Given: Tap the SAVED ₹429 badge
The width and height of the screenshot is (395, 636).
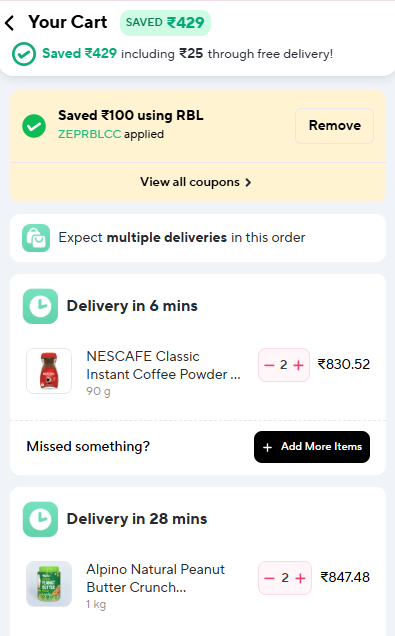Looking at the screenshot, I should pos(165,23).
